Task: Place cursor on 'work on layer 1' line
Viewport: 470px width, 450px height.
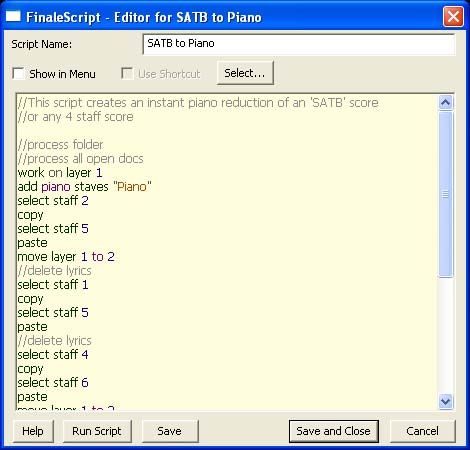Action: (x=60, y=173)
